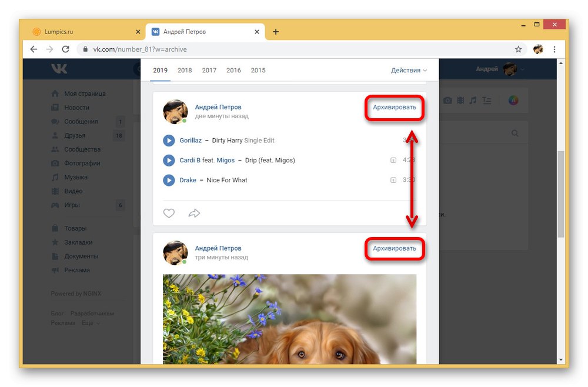Bookmark this page with the star icon

point(518,49)
